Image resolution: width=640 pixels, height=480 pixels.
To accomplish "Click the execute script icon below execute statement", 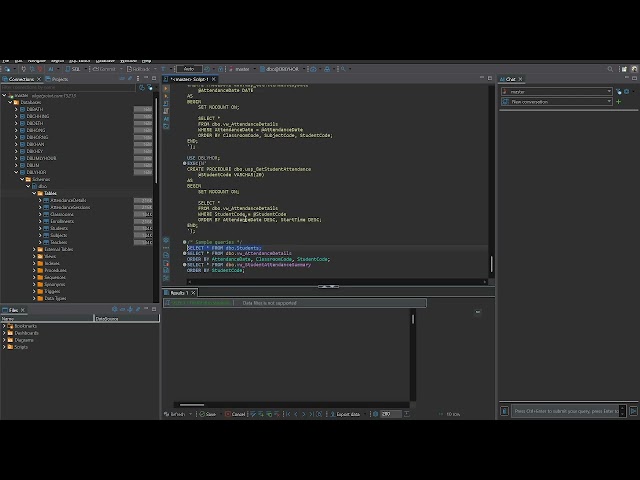I will tap(166, 96).
